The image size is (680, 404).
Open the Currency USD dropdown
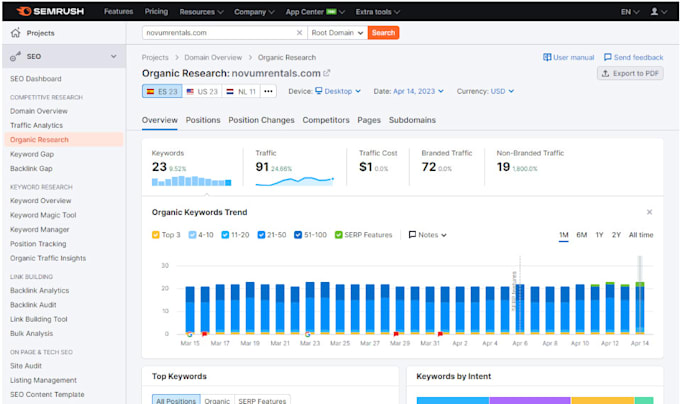(x=502, y=91)
